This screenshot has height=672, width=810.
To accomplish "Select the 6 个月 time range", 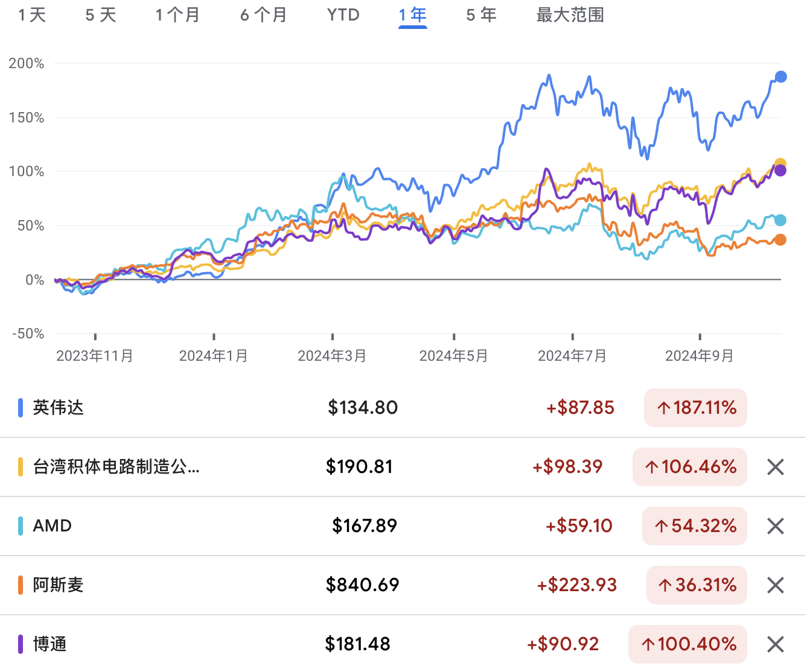I will [263, 15].
